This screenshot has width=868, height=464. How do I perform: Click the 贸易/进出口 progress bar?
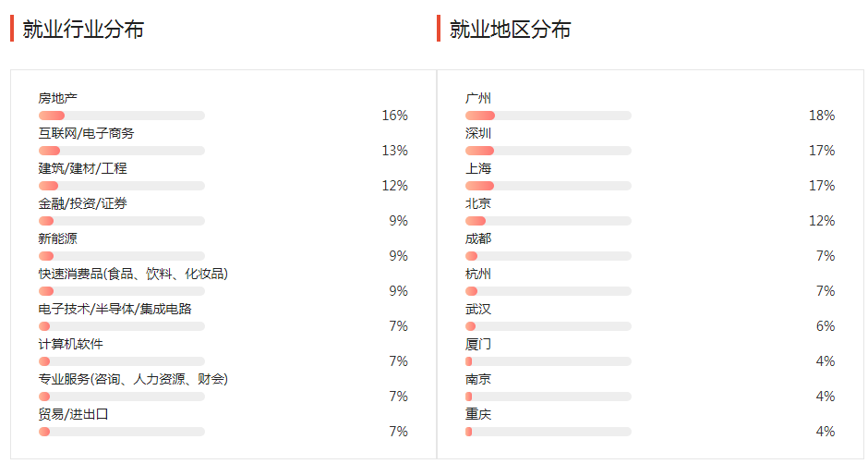[121, 432]
